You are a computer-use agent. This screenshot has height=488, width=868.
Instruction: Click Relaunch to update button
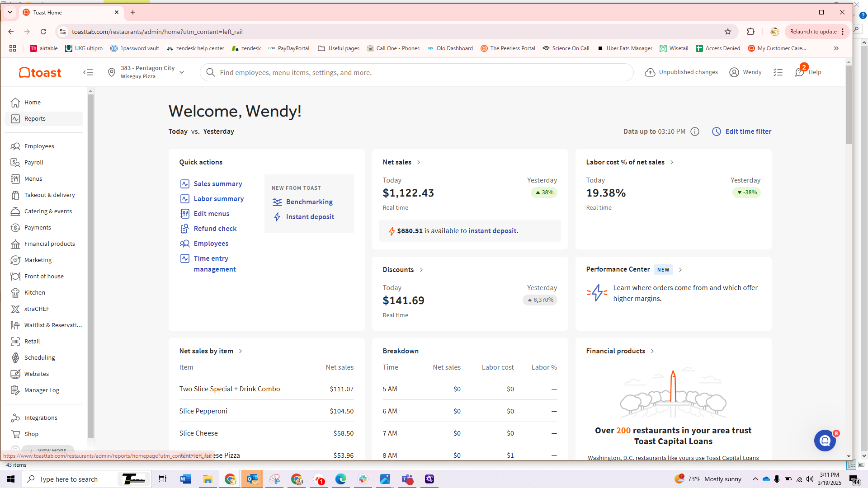tap(813, 32)
